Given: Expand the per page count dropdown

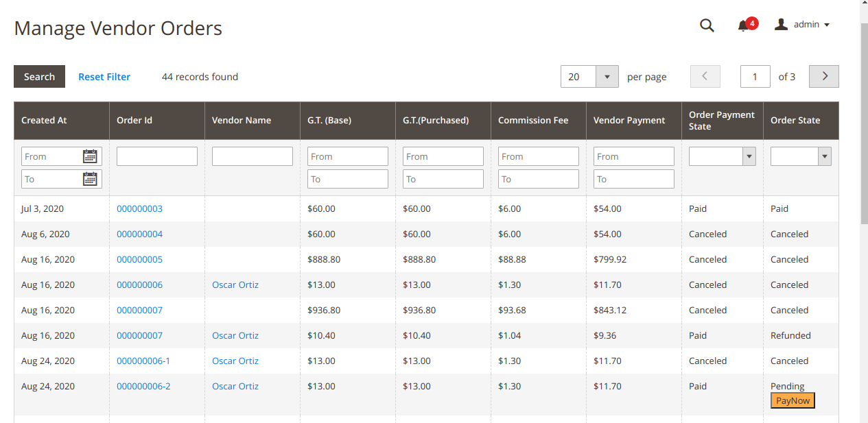Looking at the screenshot, I should click(607, 77).
